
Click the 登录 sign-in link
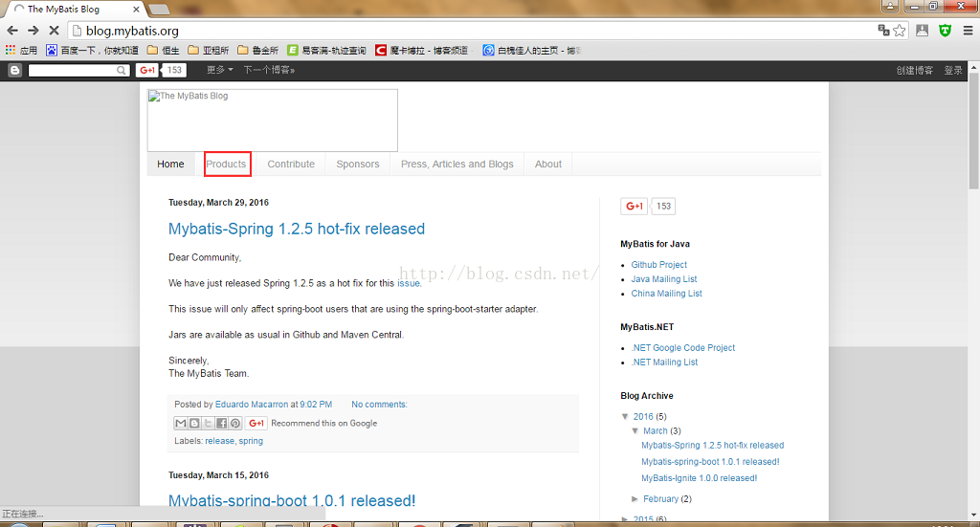click(953, 71)
